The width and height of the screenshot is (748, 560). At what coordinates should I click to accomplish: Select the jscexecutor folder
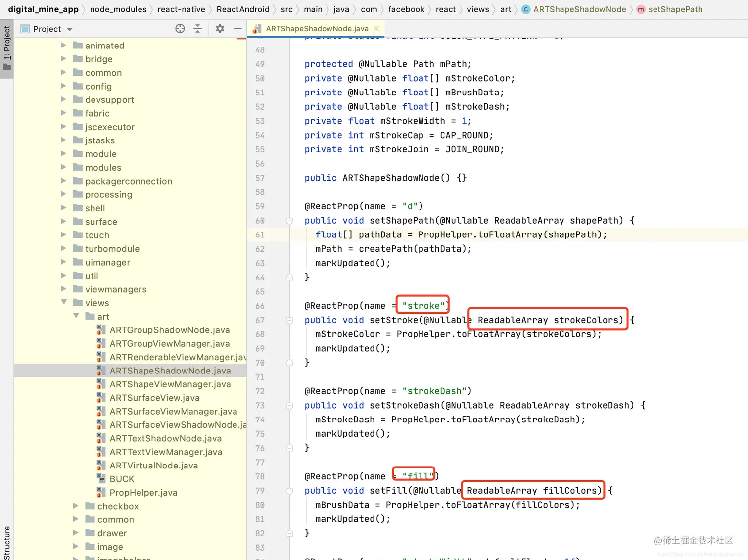point(109,127)
